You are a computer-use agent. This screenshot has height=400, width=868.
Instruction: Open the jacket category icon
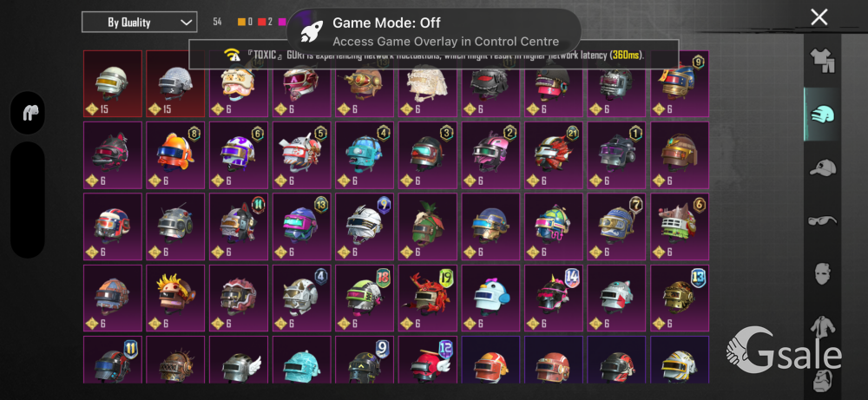823,327
